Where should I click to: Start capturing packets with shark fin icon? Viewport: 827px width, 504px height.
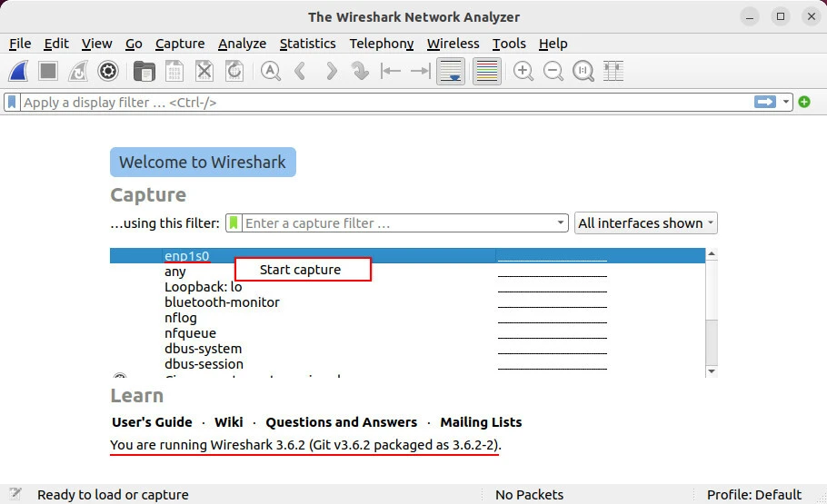[18, 71]
